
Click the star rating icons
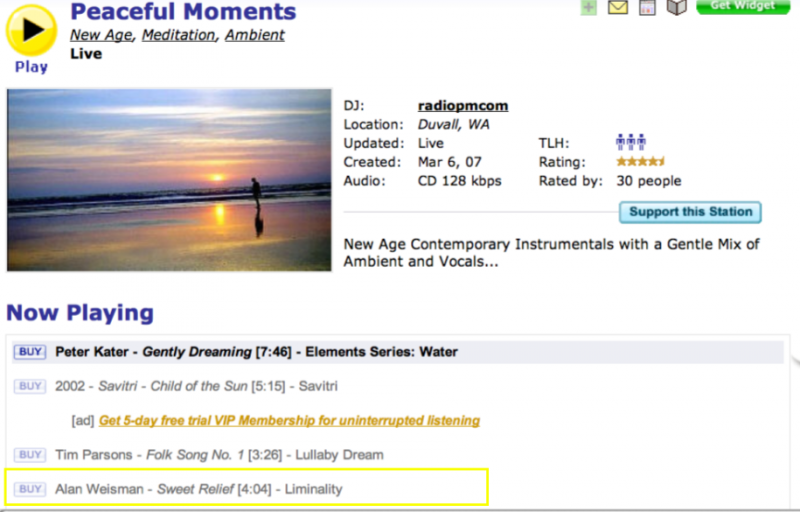pos(640,162)
